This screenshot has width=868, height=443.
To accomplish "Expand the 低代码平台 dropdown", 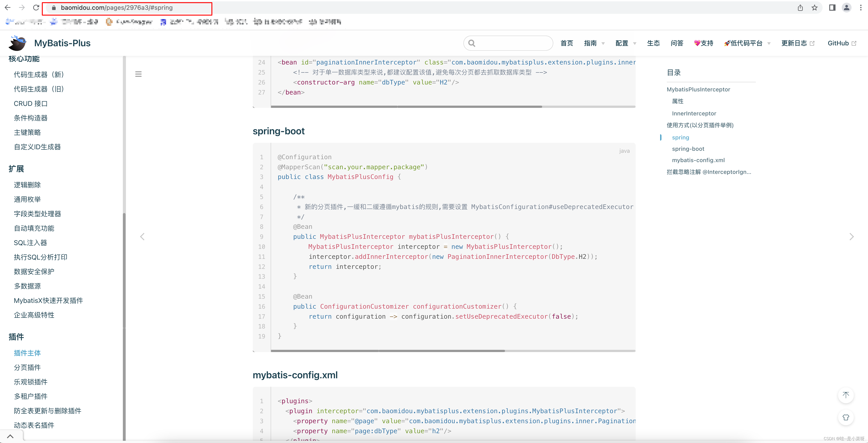I will 747,43.
